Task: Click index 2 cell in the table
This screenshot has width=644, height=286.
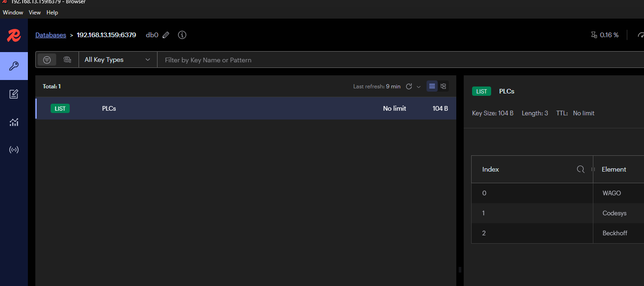Action: pos(532,233)
